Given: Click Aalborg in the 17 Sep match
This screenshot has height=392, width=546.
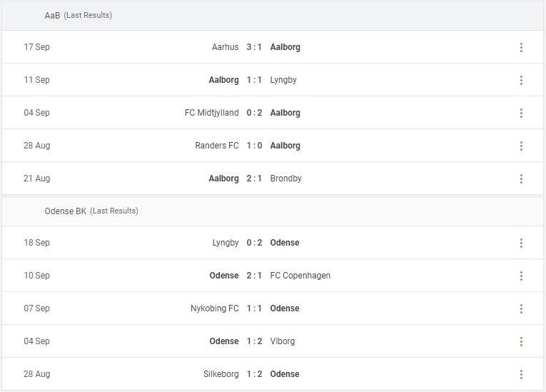Looking at the screenshot, I should click(285, 47).
